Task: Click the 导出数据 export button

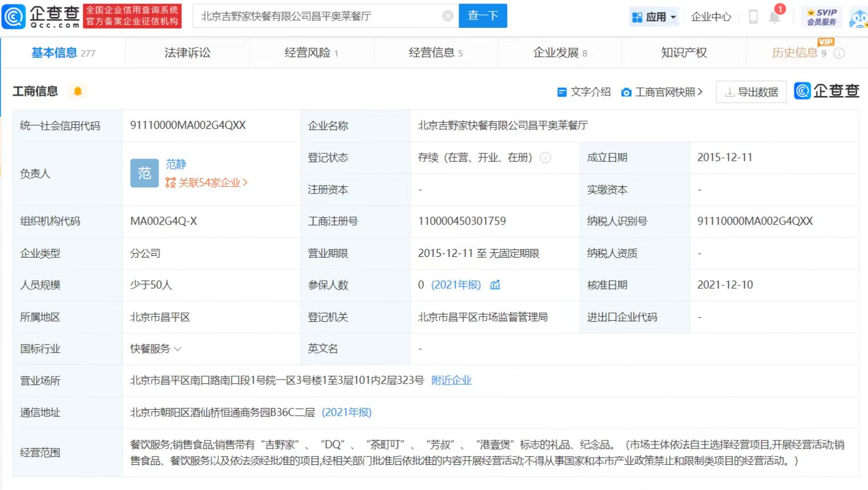Action: pos(751,92)
